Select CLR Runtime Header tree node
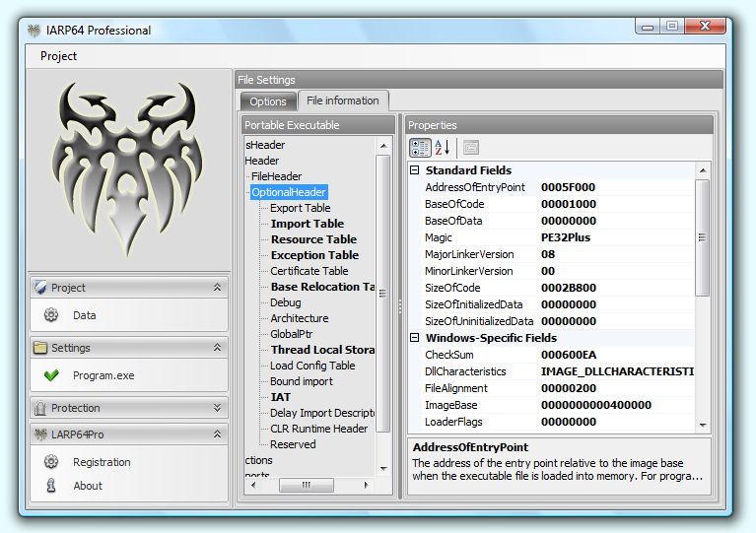756x533 pixels. (x=318, y=429)
